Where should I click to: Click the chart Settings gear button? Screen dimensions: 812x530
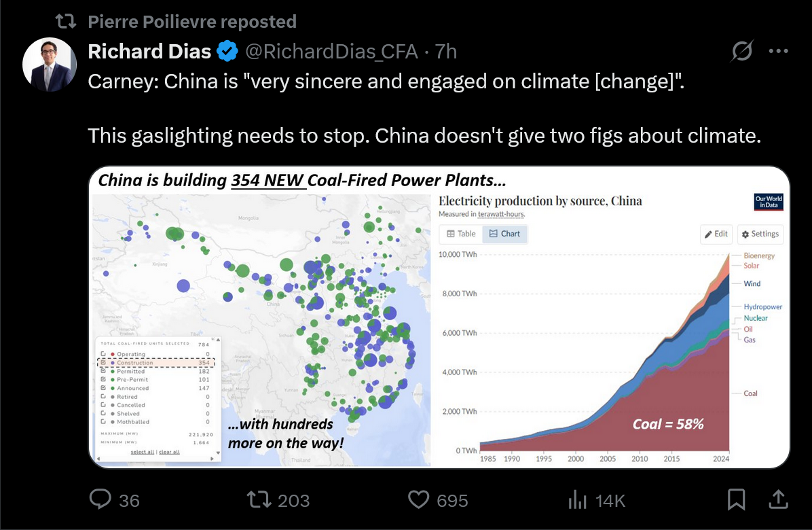tap(760, 234)
